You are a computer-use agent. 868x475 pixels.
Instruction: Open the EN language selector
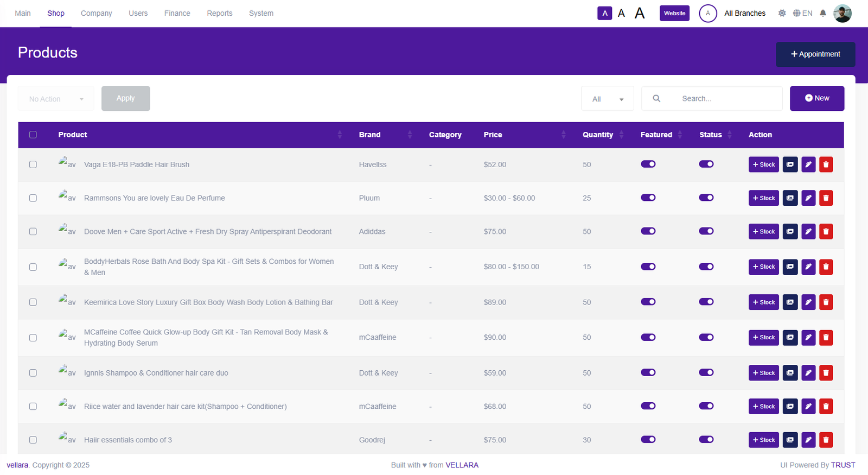[x=802, y=14]
